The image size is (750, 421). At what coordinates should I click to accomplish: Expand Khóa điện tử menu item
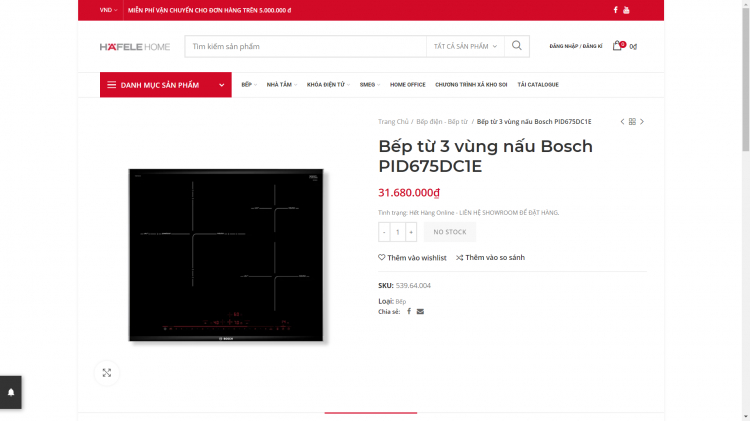point(328,85)
